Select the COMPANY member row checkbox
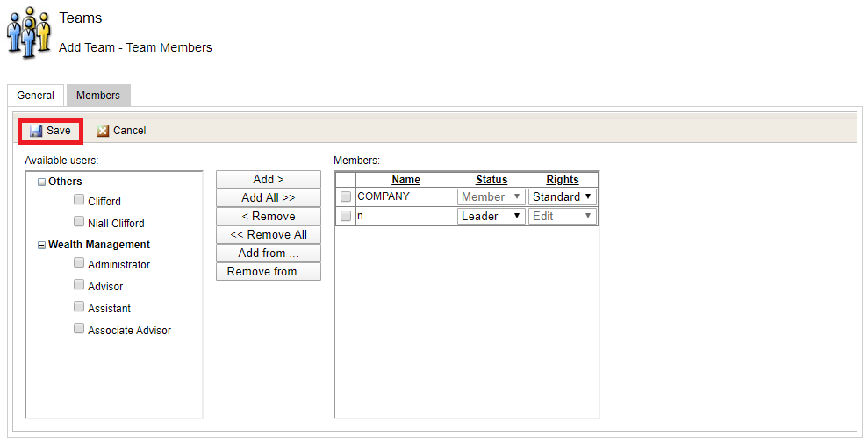This screenshot has height=443, width=868. point(346,197)
